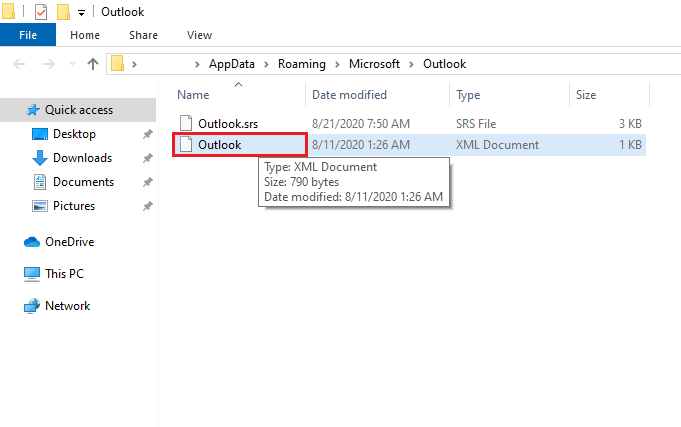Click the 8/21/2020 7:50 AM date cell
The image size is (681, 427).
tap(361, 124)
